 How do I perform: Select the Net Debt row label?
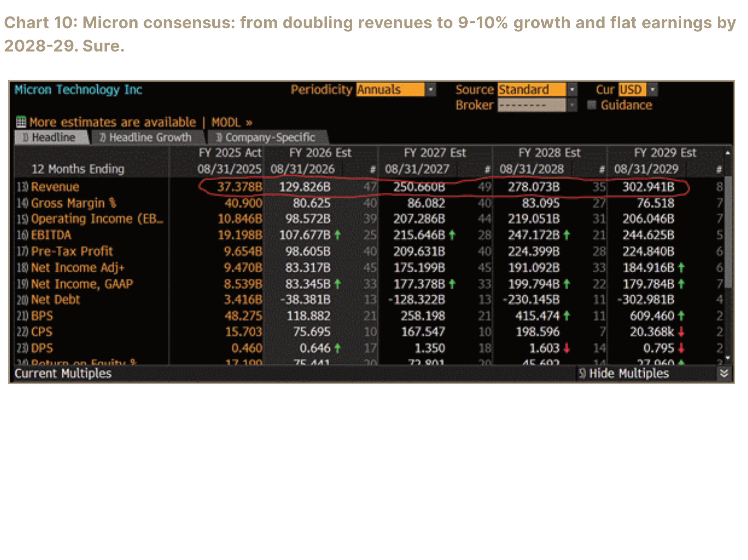coord(55,299)
